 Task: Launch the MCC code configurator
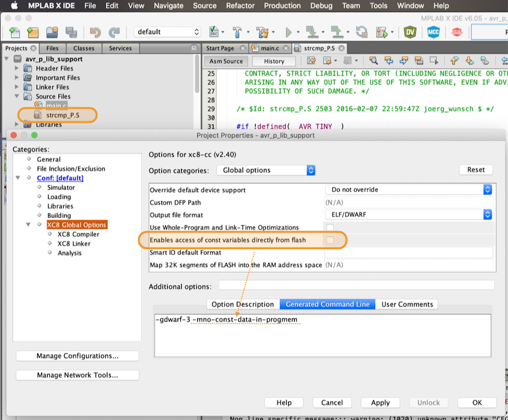coord(433,32)
